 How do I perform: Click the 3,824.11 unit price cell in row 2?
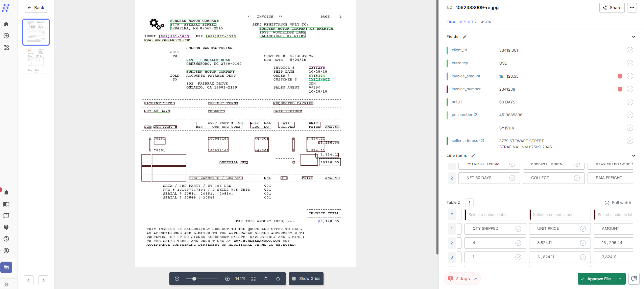(560, 243)
